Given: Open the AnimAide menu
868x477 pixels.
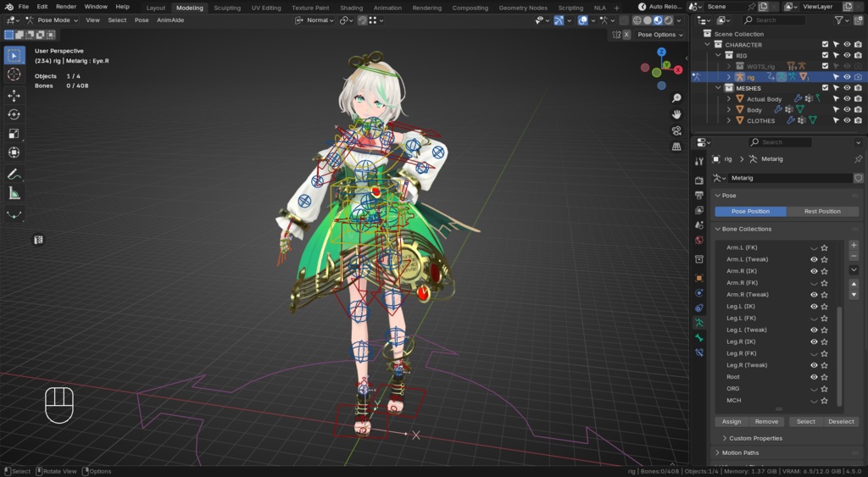Looking at the screenshot, I should tap(170, 20).
